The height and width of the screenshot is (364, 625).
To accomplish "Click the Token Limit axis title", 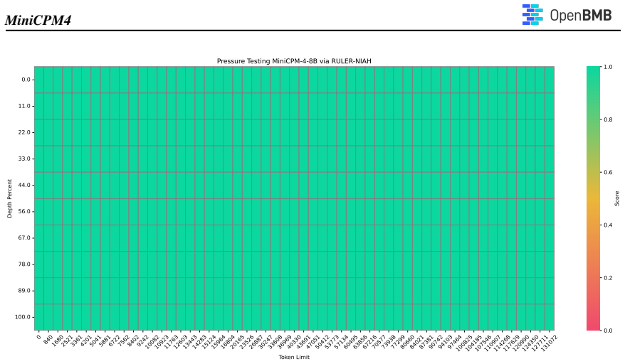I will click(294, 357).
